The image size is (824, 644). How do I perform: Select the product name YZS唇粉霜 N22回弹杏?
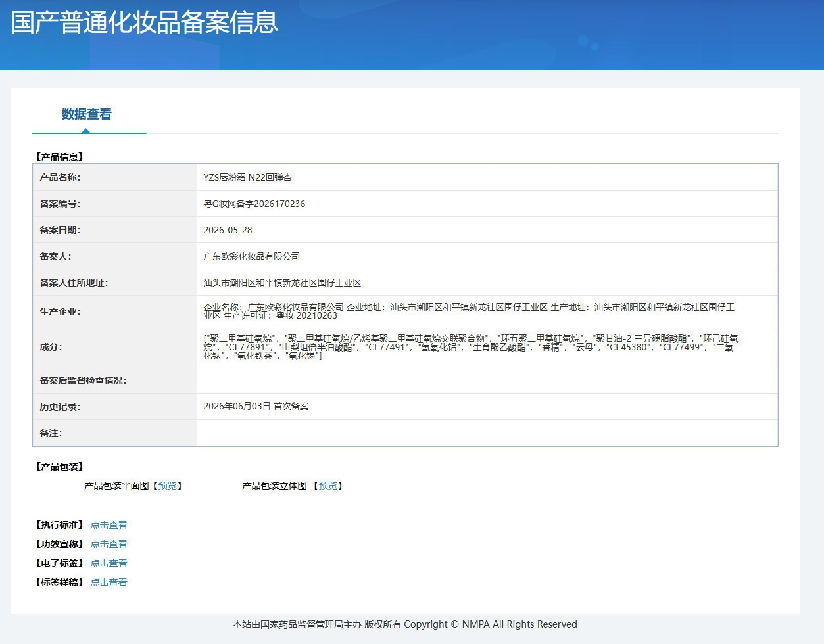(x=247, y=177)
